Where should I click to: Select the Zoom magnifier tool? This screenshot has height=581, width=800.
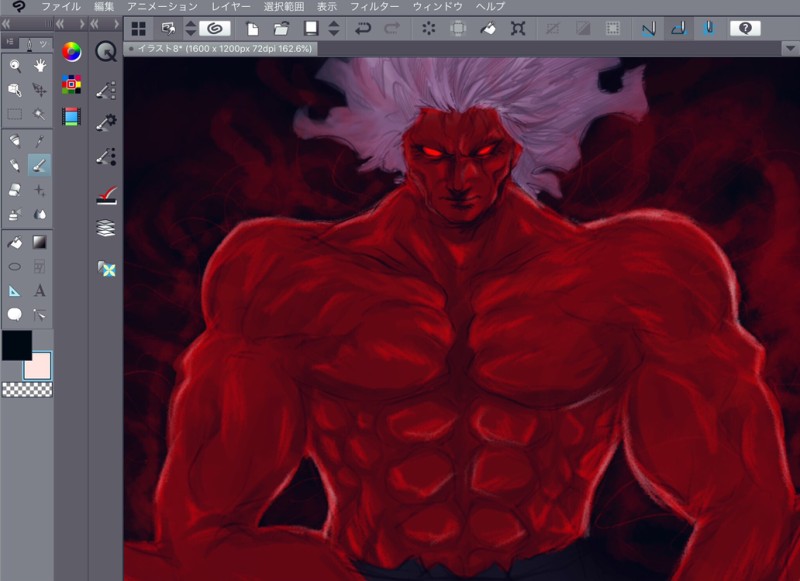coord(15,66)
